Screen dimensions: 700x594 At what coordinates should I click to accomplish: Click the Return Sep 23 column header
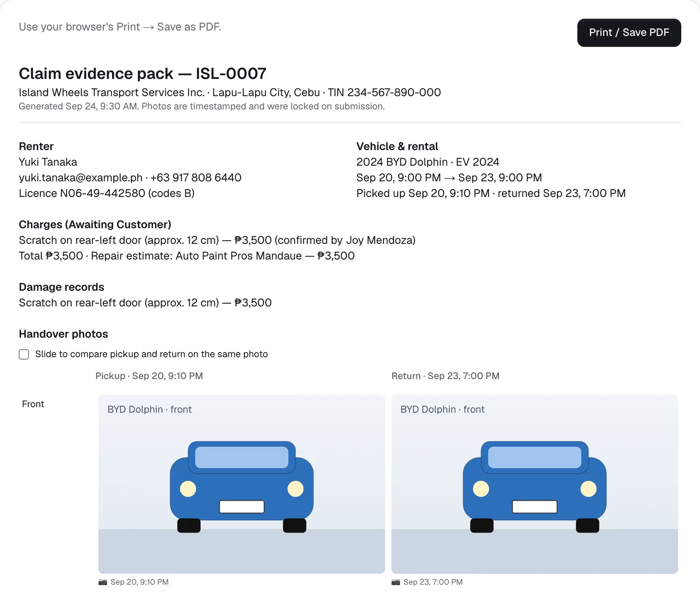(x=445, y=376)
